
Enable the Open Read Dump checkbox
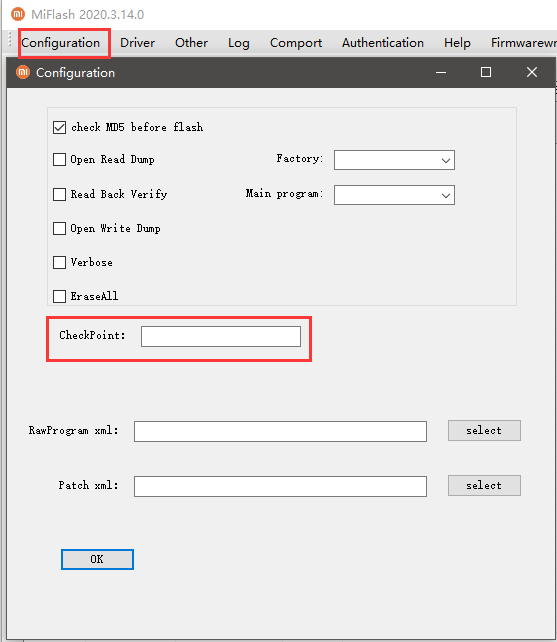[59, 159]
